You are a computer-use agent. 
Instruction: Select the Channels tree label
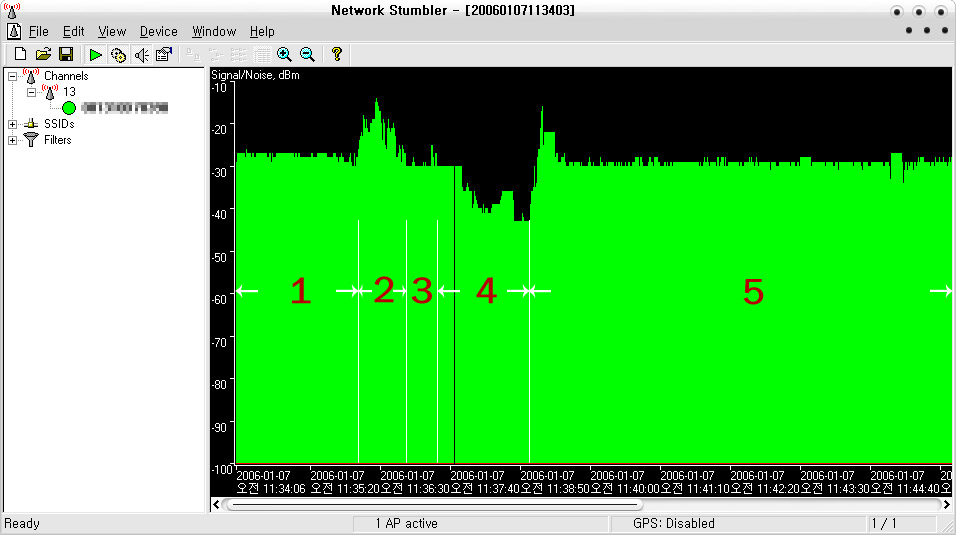pyautogui.click(x=66, y=76)
